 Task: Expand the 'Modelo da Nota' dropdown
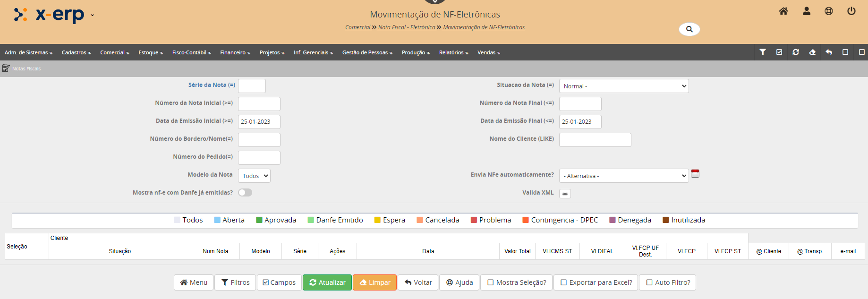pos(254,176)
